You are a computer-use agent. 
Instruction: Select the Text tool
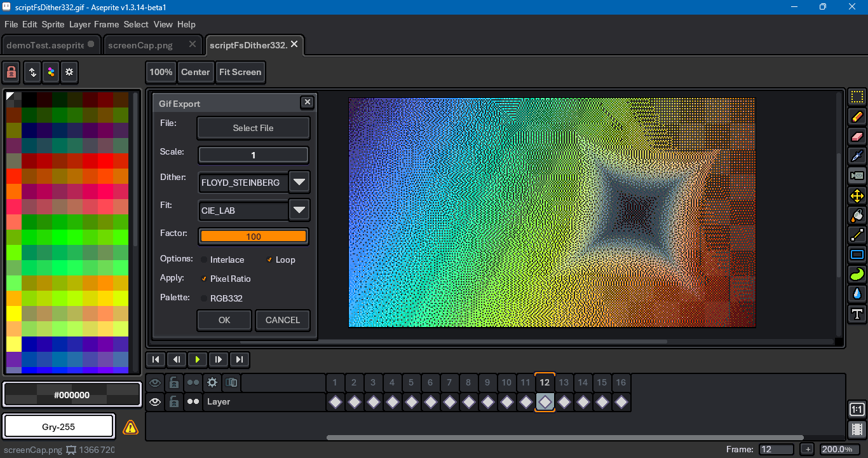click(x=857, y=313)
